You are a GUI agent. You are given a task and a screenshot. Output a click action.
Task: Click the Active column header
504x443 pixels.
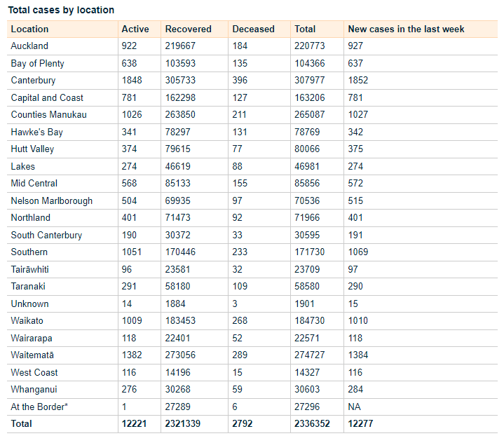135,29
